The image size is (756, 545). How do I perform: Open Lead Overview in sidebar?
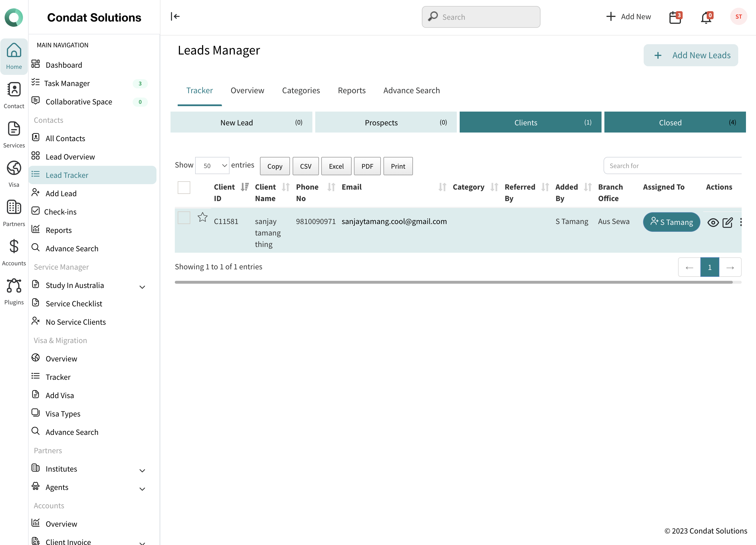click(x=70, y=157)
